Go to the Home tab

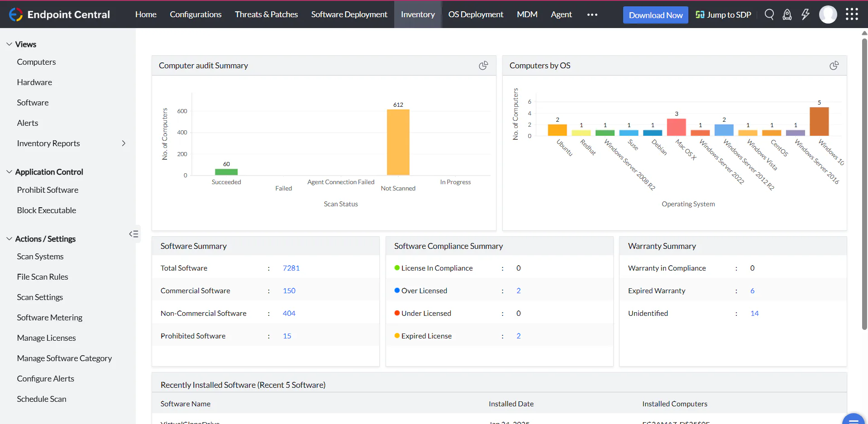pos(146,14)
